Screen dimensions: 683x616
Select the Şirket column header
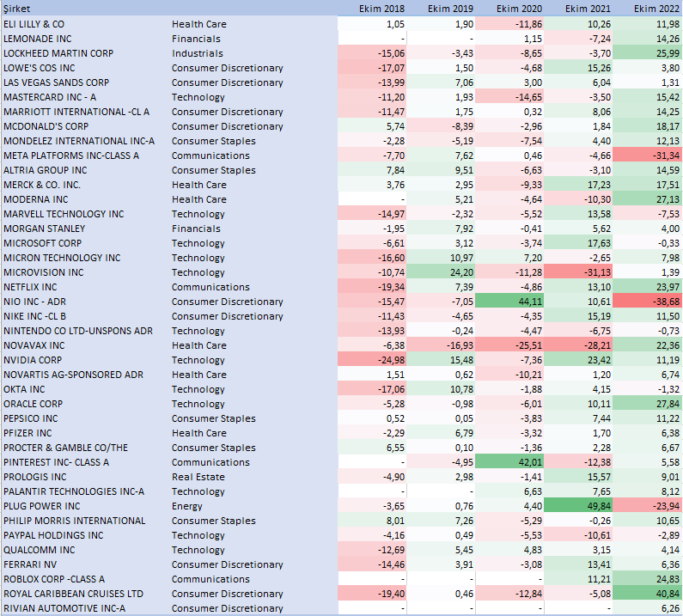(17, 9)
